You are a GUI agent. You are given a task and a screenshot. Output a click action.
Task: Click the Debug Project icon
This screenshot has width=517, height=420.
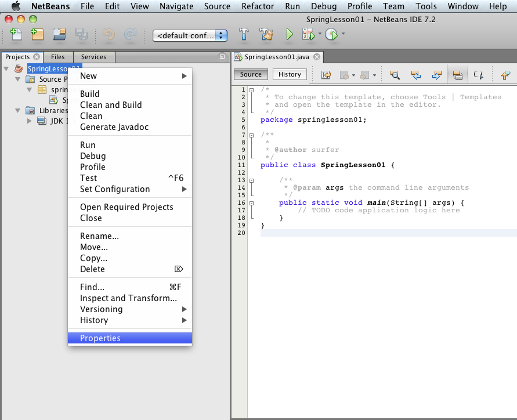[x=308, y=34]
